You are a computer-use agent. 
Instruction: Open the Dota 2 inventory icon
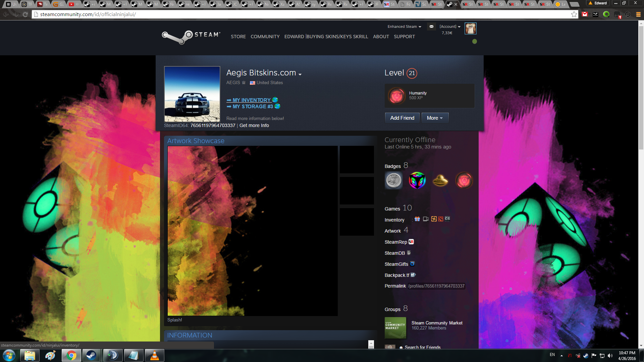pos(441,219)
